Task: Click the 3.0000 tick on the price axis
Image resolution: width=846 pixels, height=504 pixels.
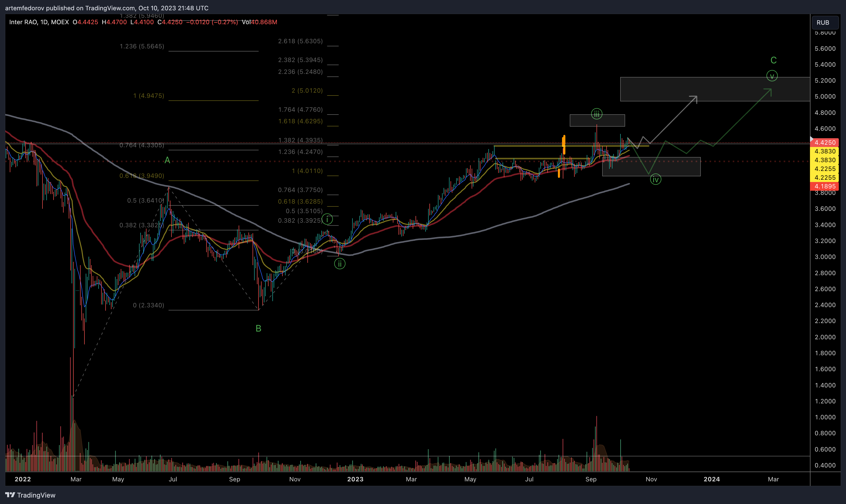Action: point(825,257)
